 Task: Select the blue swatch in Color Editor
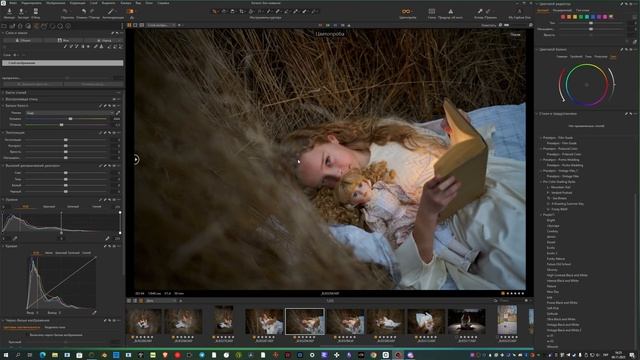pyautogui.click(x=593, y=17)
